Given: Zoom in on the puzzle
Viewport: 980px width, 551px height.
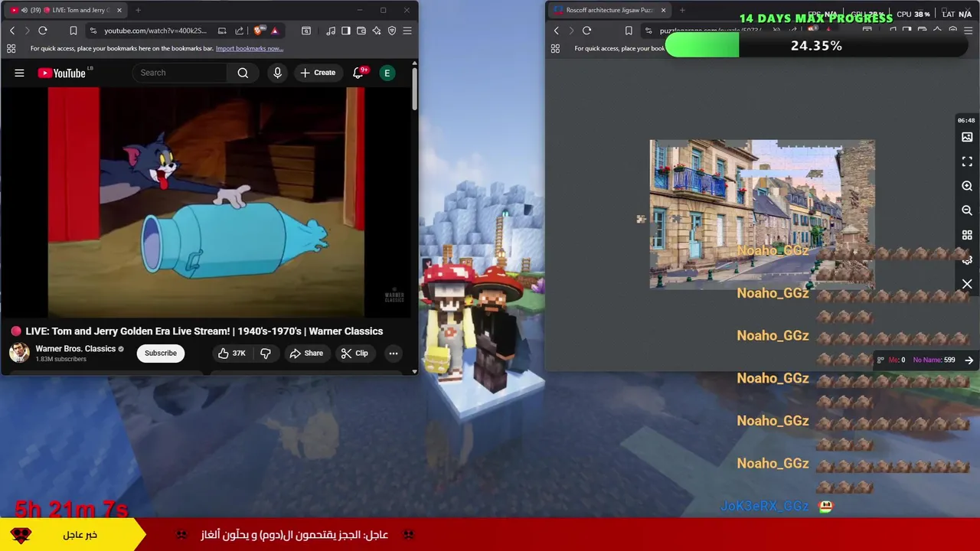Looking at the screenshot, I should click(967, 186).
